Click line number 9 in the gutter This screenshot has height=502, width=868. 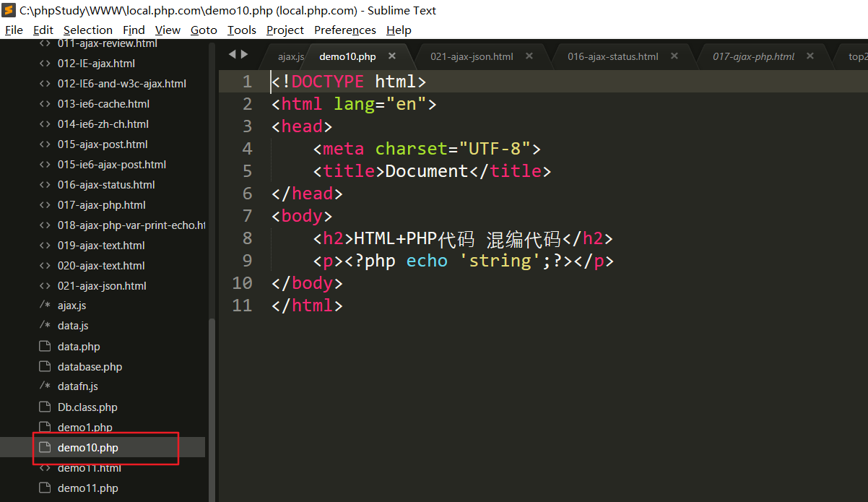(x=247, y=261)
